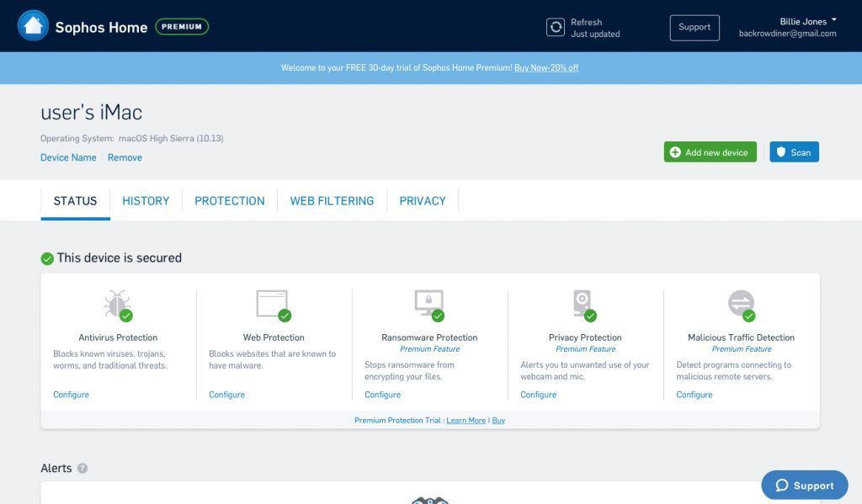Click the Ransomware Protection title text
The image size is (862, 504).
pyautogui.click(x=429, y=337)
